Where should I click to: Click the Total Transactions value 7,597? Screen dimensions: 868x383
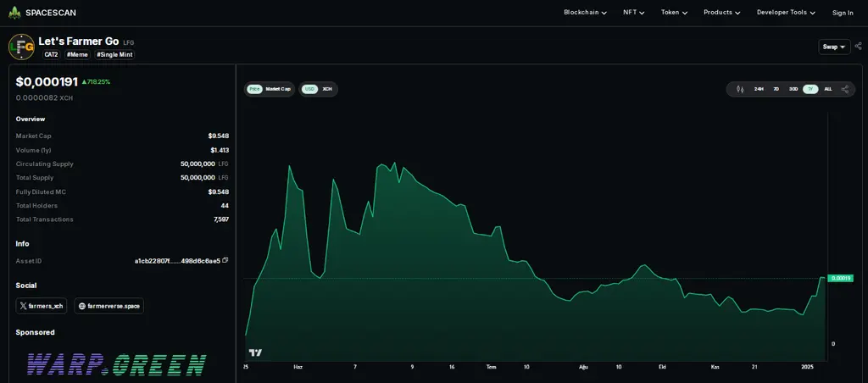coord(220,219)
